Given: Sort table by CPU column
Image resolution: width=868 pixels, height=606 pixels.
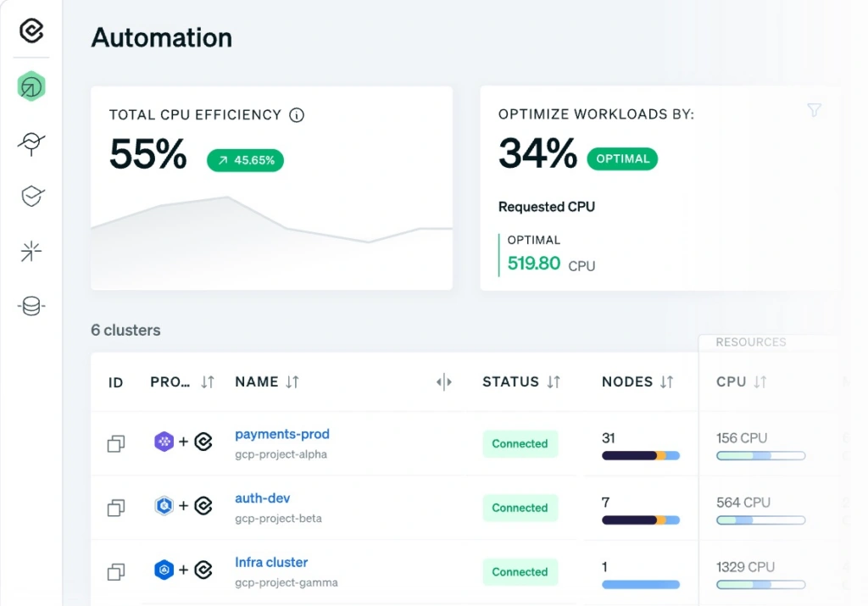Looking at the screenshot, I should click(760, 382).
